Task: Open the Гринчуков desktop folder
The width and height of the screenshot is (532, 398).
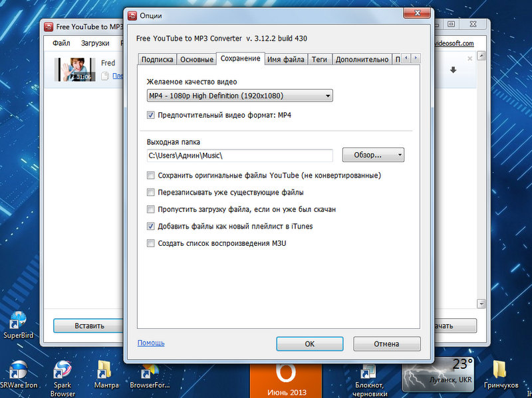Action: [501, 375]
